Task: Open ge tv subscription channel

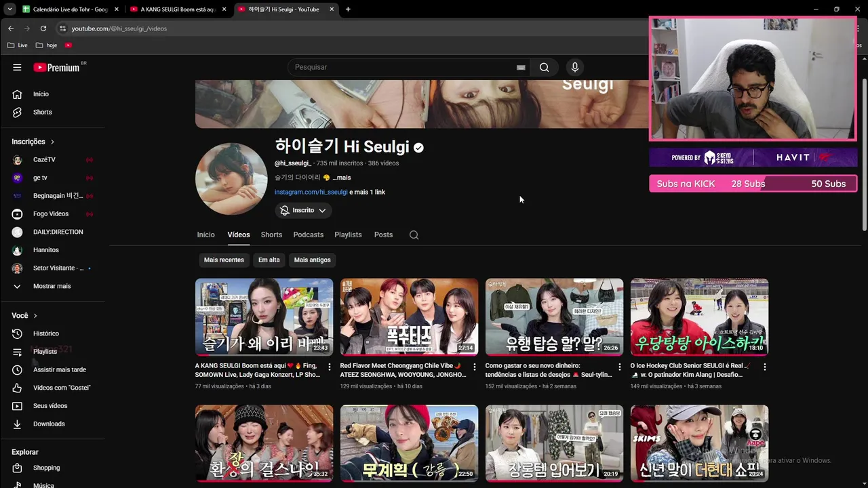Action: 53,178
